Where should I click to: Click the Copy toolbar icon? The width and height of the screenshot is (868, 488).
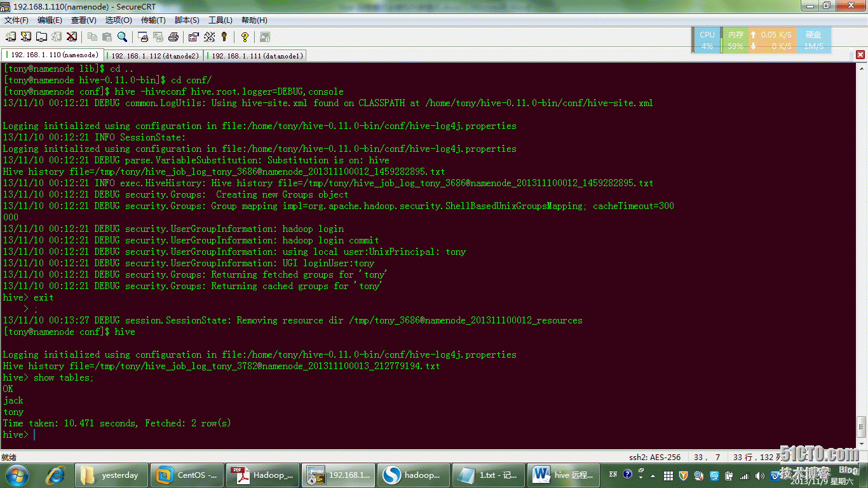point(92,37)
